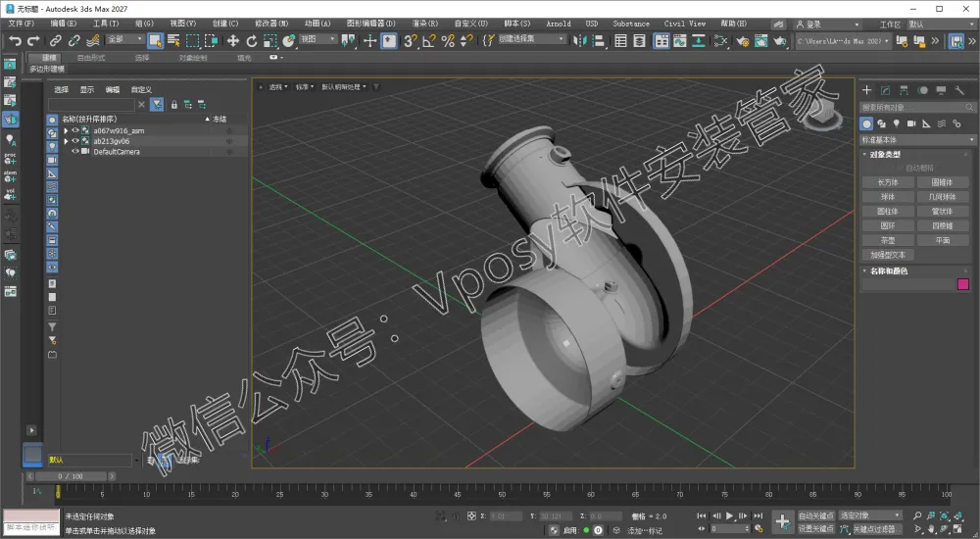The width and height of the screenshot is (980, 539).
Task: Hide ab213gv06 with its eye icon
Action: point(75,141)
